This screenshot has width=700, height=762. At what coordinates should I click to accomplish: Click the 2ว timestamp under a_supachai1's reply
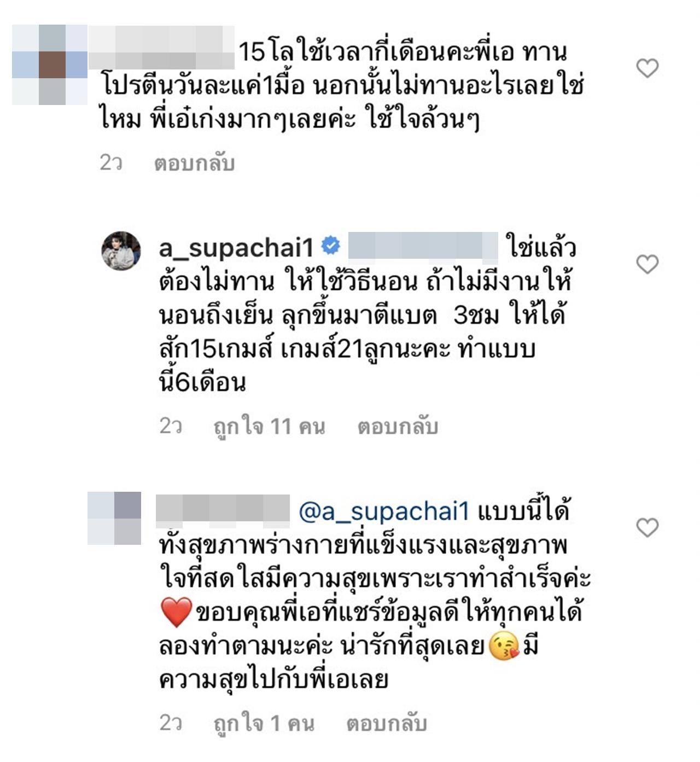click(170, 426)
